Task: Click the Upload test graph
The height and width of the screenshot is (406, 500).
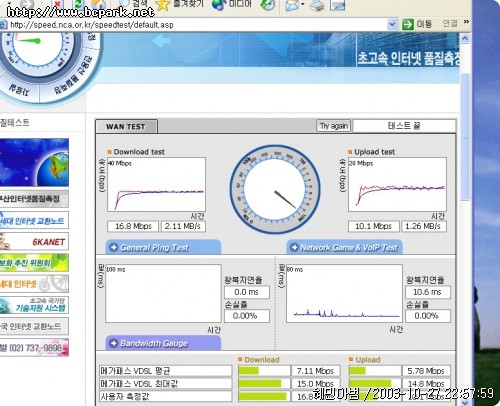Action: pyautogui.click(x=397, y=184)
